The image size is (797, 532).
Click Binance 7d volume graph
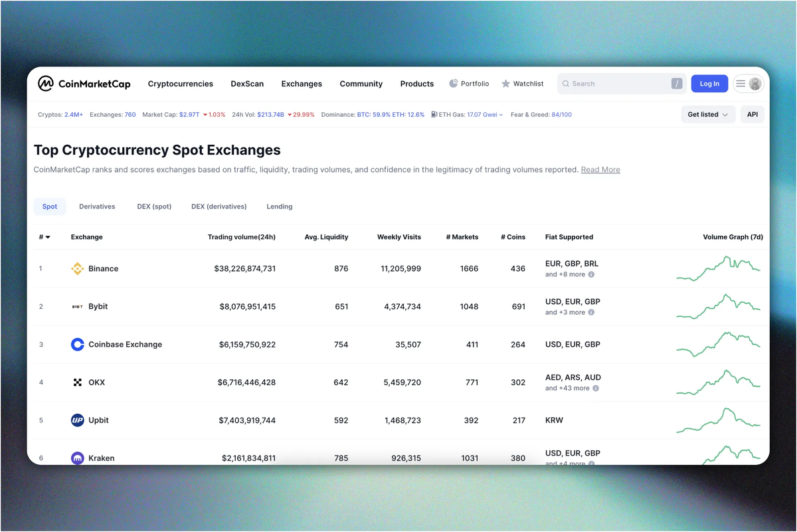719,269
